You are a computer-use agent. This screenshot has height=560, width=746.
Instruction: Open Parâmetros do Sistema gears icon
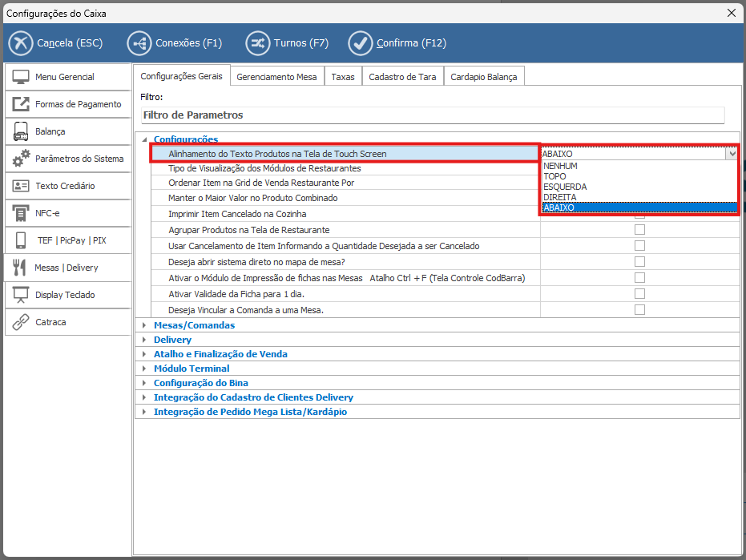pyautogui.click(x=22, y=159)
